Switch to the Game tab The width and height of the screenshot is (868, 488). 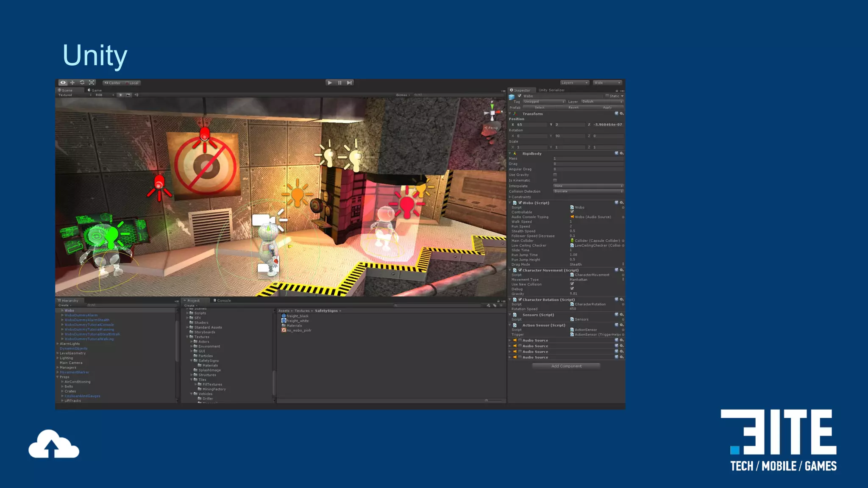95,90
